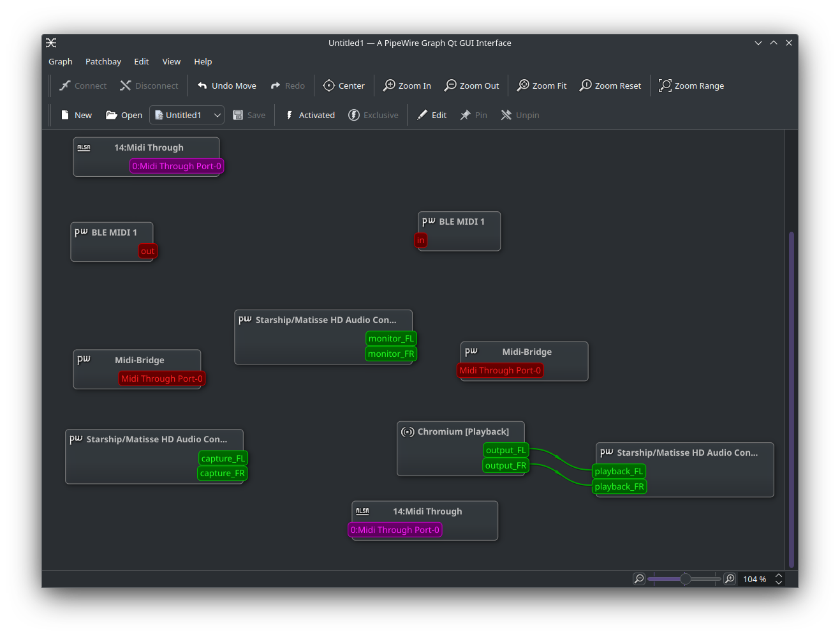Image resolution: width=840 pixels, height=637 pixels.
Task: Click the Zoom Range icon
Action: pos(665,86)
